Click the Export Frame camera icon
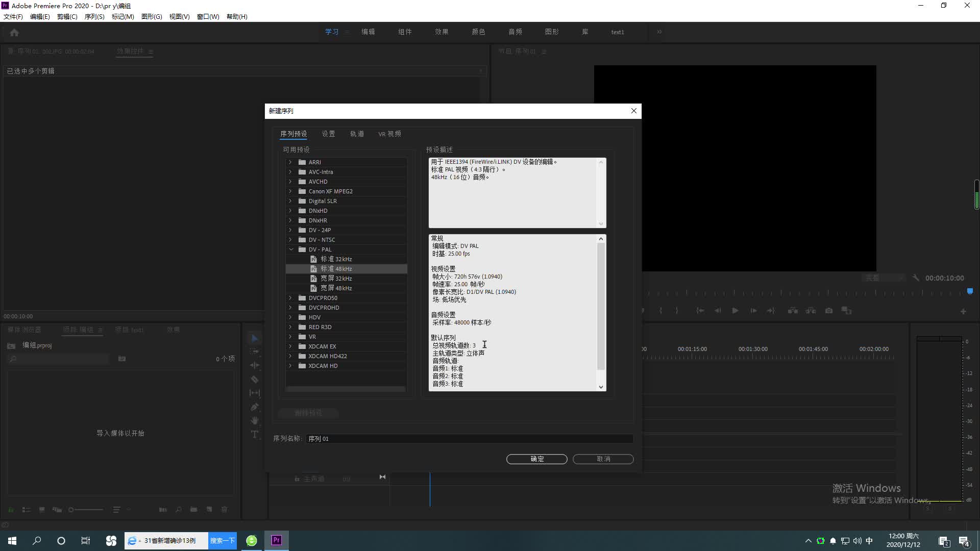The height and width of the screenshot is (551, 980). point(829,310)
